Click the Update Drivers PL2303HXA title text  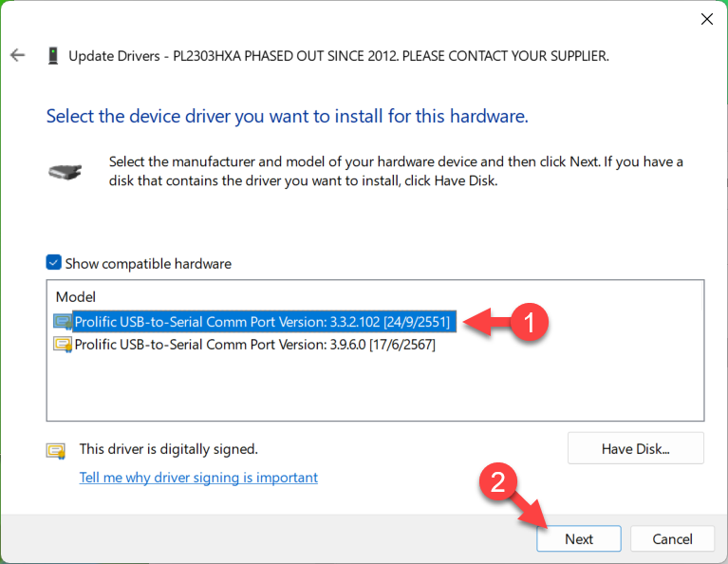(x=339, y=56)
